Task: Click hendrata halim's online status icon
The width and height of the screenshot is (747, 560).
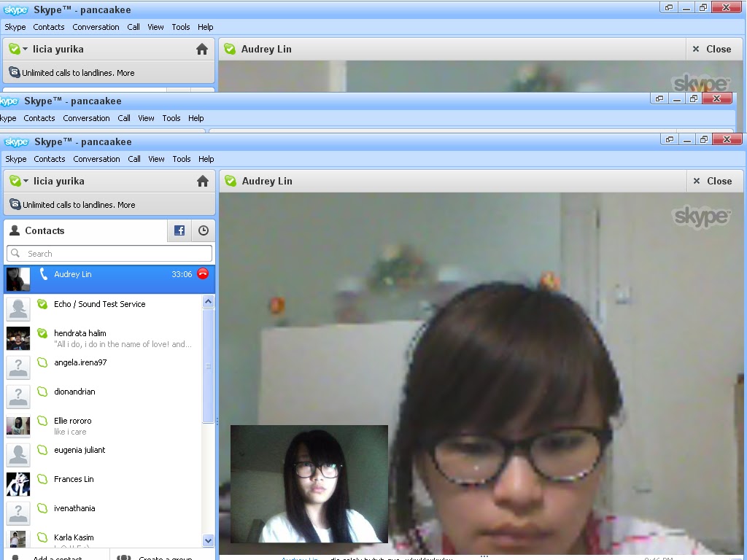Action: click(x=42, y=332)
